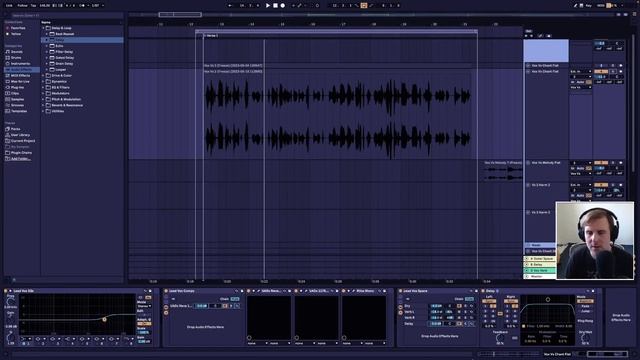
Task: Open Favorites collection in browser
Action: click(18, 28)
